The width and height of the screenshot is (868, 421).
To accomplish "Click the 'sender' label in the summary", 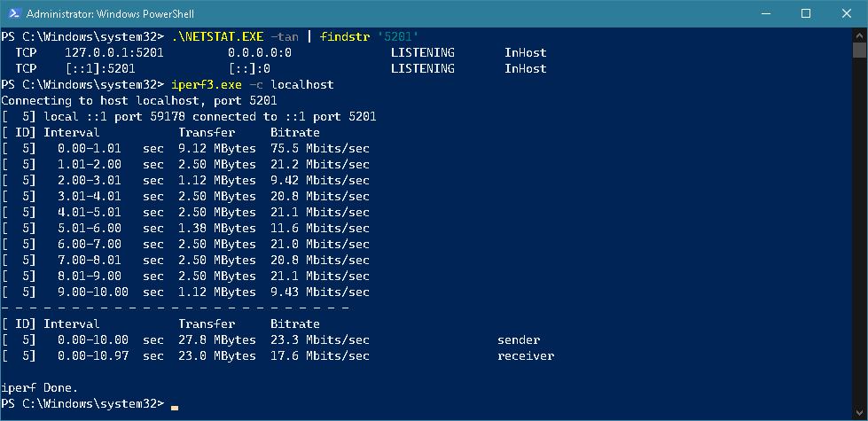I will pos(519,339).
